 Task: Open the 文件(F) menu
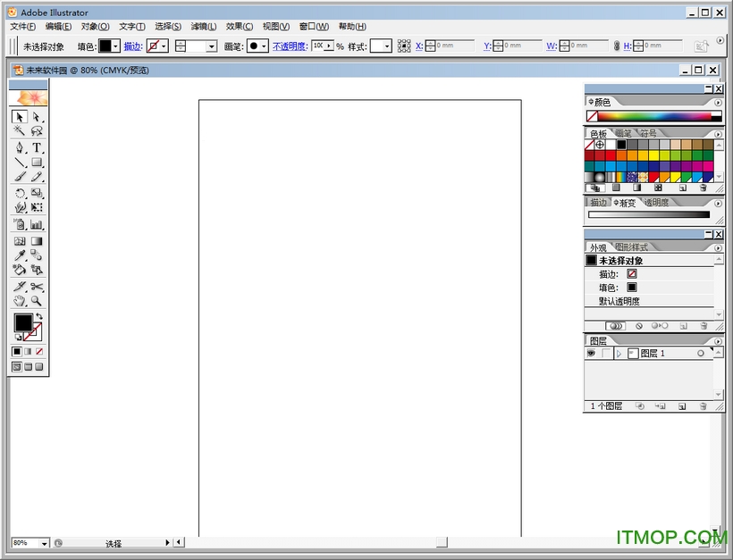coord(23,27)
